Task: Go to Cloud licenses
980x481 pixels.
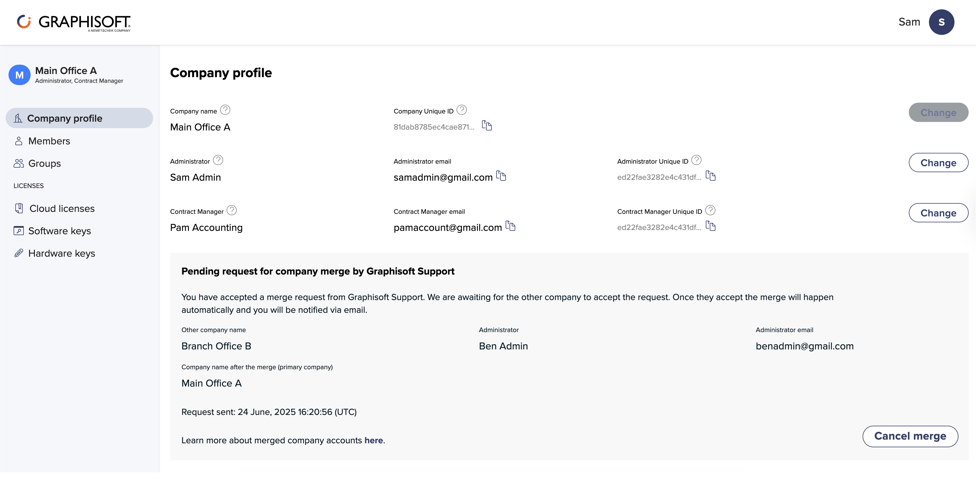Action: pos(62,208)
